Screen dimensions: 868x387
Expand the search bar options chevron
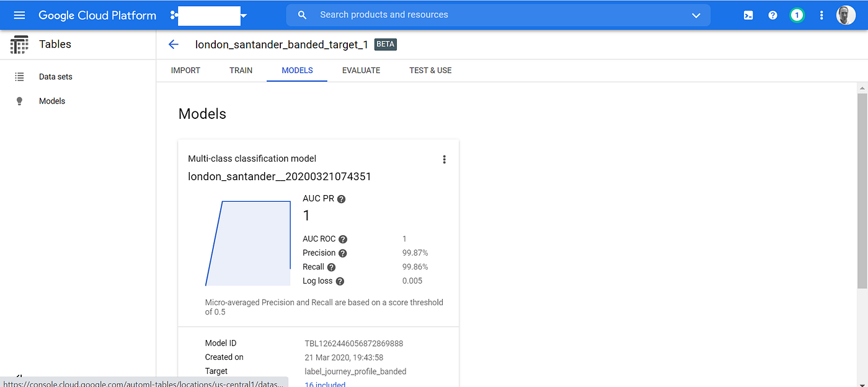tap(696, 15)
